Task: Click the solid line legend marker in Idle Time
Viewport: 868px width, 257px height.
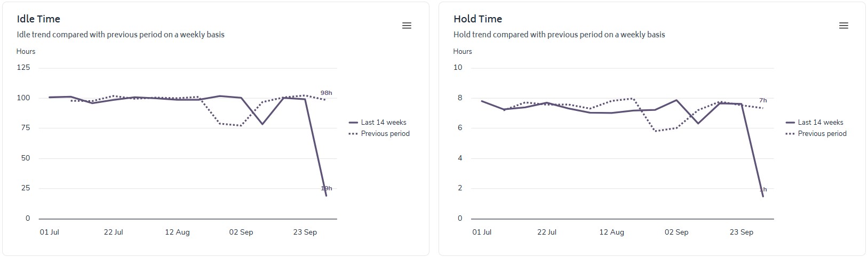Action: pyautogui.click(x=353, y=123)
